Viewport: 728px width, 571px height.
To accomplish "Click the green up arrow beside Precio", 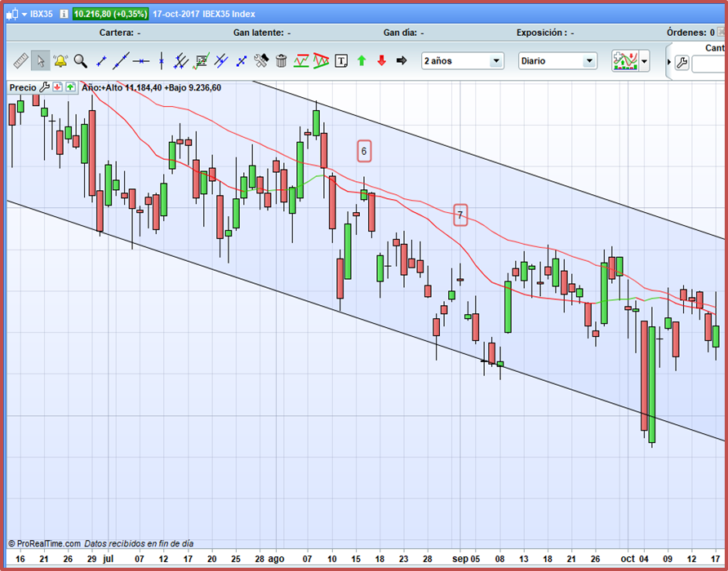I will 70,87.
